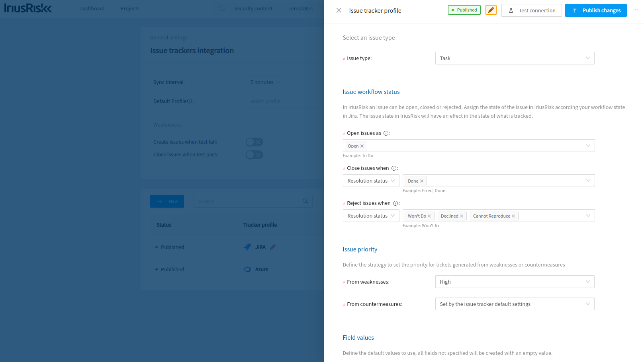The image size is (644, 362).
Task: Remove the Won't Do tag
Action: click(429, 216)
